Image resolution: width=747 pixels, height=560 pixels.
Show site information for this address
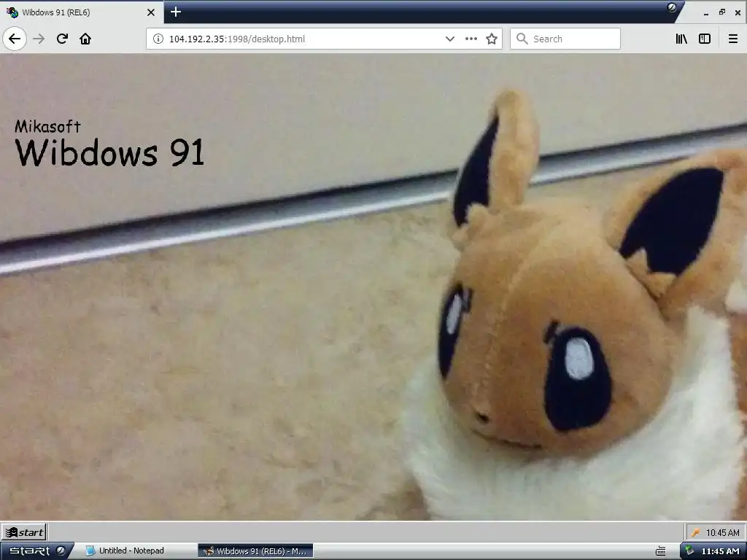pyautogui.click(x=158, y=39)
